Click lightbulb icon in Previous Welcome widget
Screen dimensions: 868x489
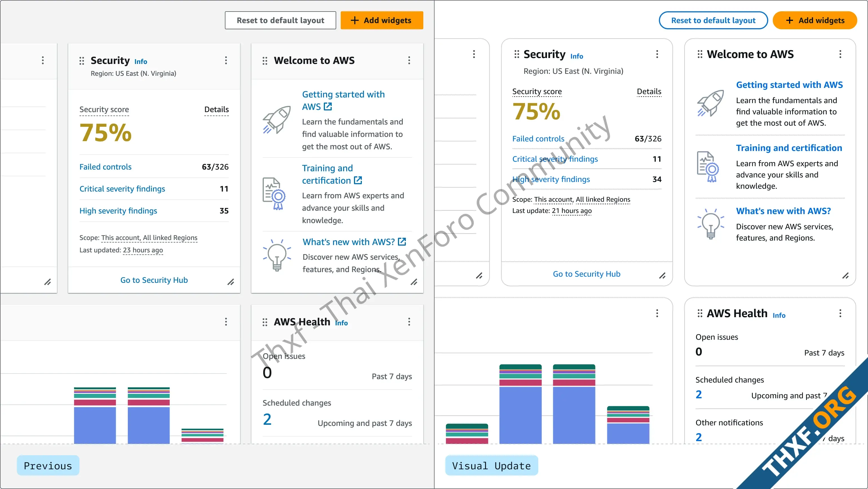pos(277,255)
